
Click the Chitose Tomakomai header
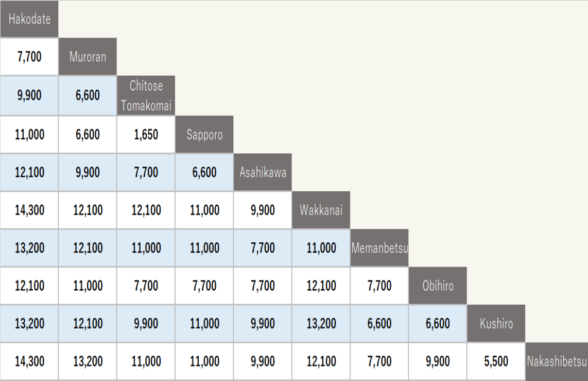tap(146, 96)
